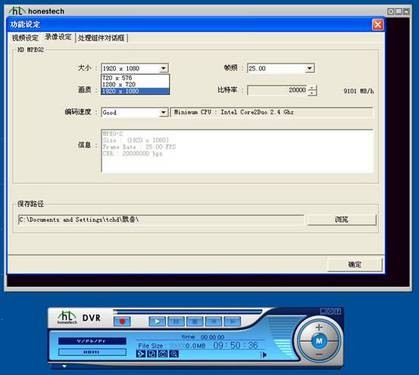
Task: Click the magnifier icon below File Size
Action: [x=174, y=354]
